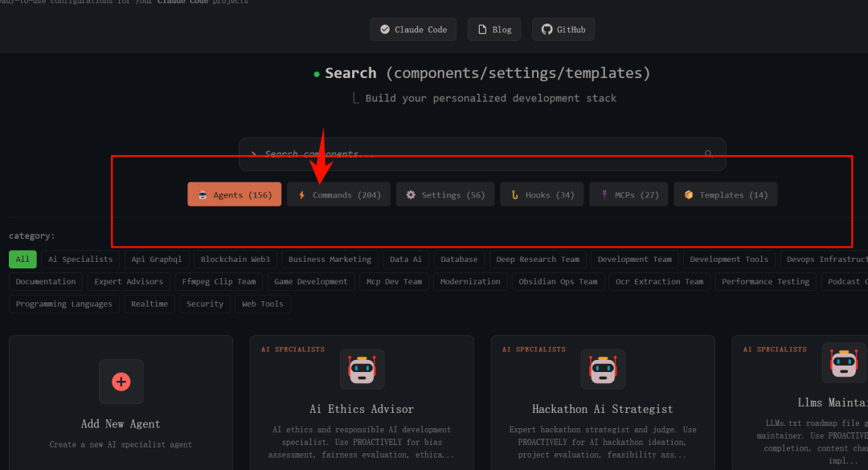Open the Hooks (34) tab

click(542, 194)
